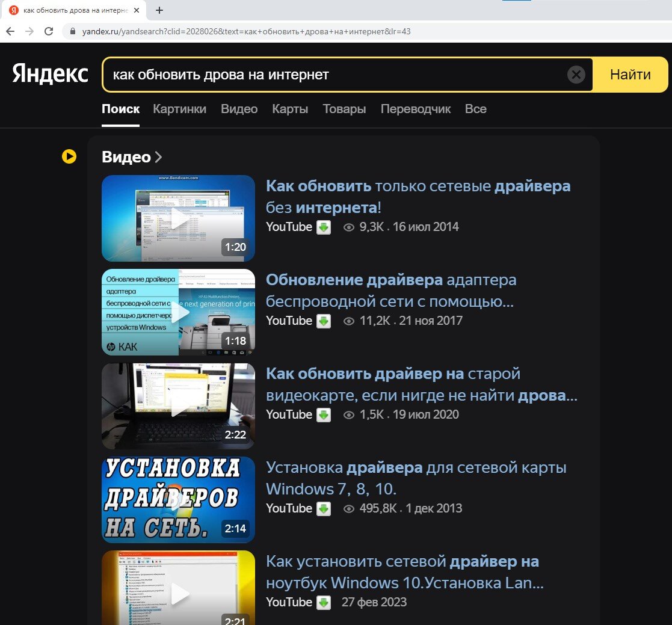
Task: Click the padlock site info icon
Action: point(72,31)
